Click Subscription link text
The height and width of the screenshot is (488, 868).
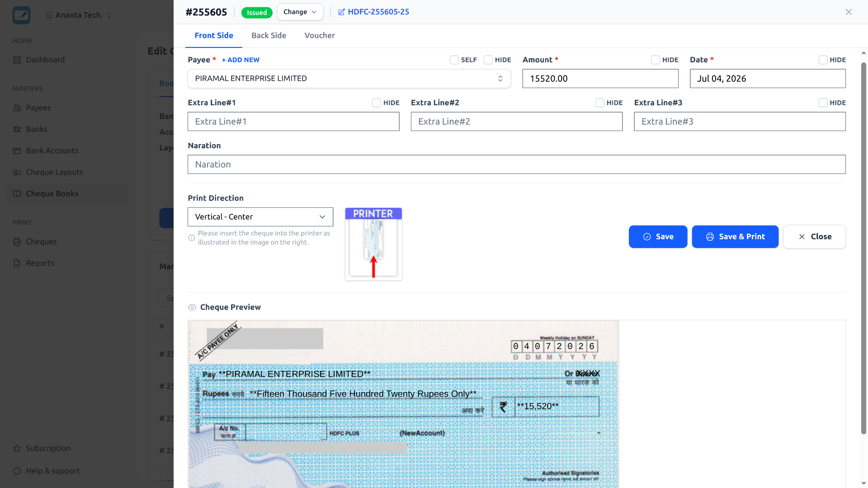point(48,449)
